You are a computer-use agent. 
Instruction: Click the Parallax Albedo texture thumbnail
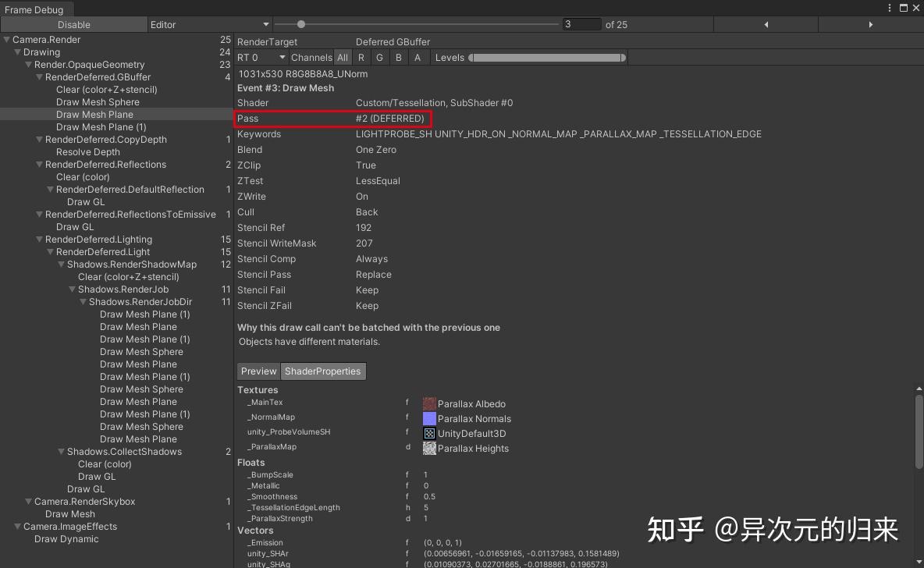[x=428, y=403]
